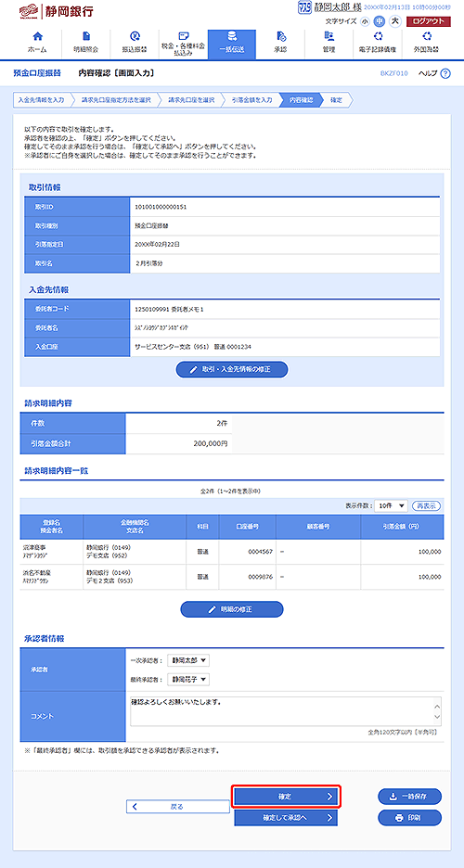Image resolution: width=464 pixels, height=868 pixels.
Task: Open the ホーム home icon
Action: point(37,36)
